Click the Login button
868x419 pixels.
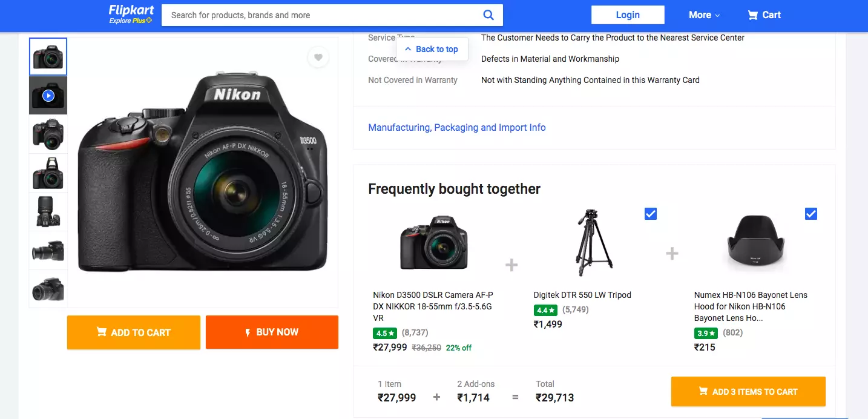click(x=628, y=15)
